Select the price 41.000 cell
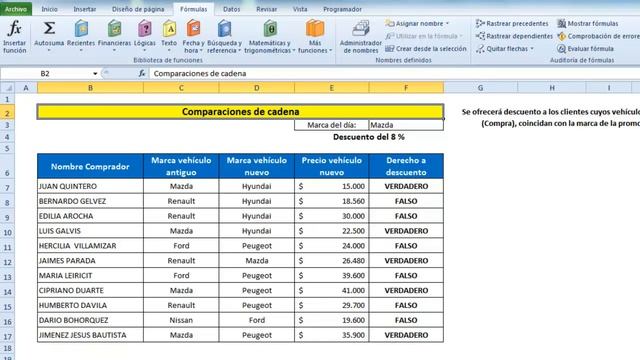 (331, 291)
